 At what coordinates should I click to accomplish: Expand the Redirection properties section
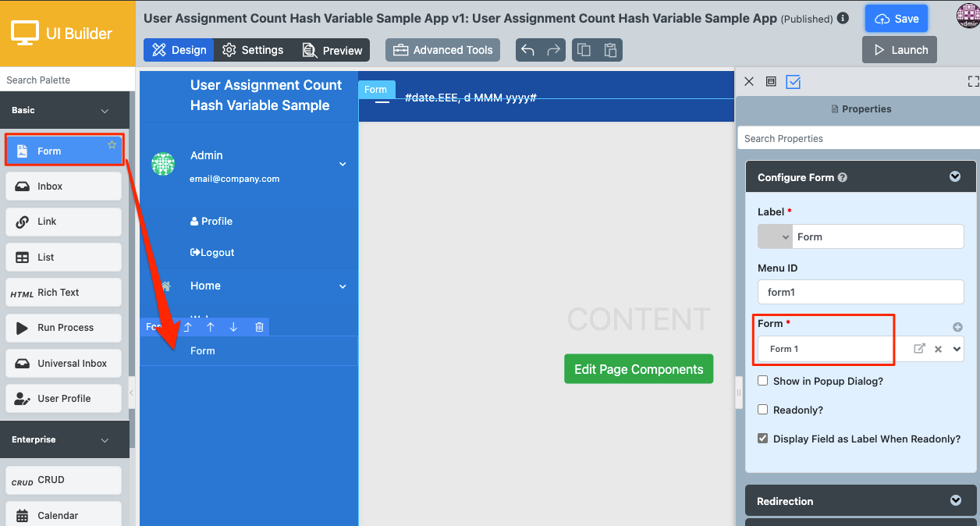955,501
